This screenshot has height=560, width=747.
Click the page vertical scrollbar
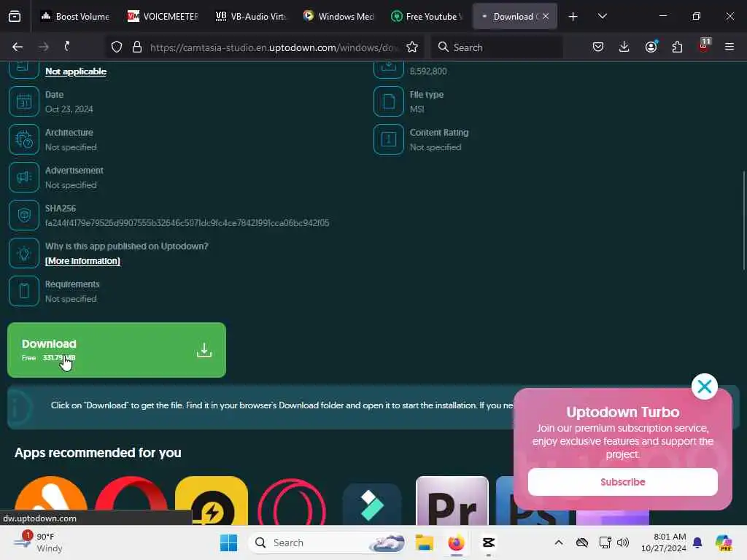coord(743,221)
